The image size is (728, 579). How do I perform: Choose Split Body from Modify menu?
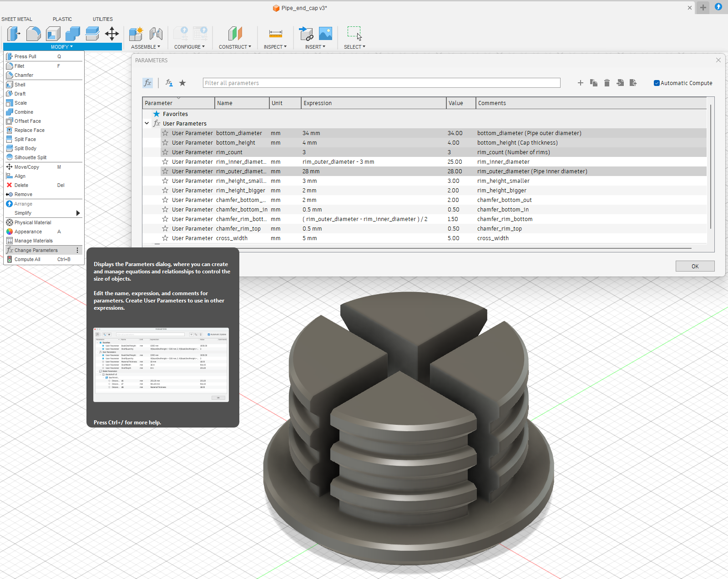point(44,148)
